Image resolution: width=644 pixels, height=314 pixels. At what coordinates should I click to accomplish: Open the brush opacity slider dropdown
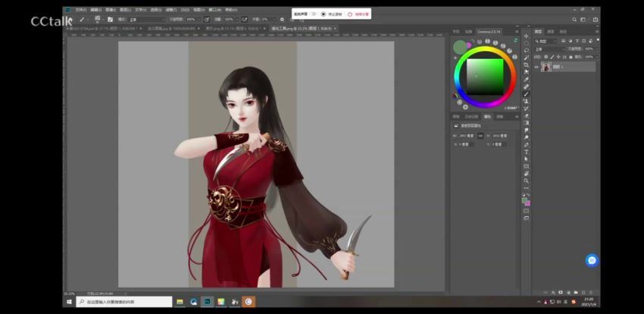pyautogui.click(x=199, y=19)
